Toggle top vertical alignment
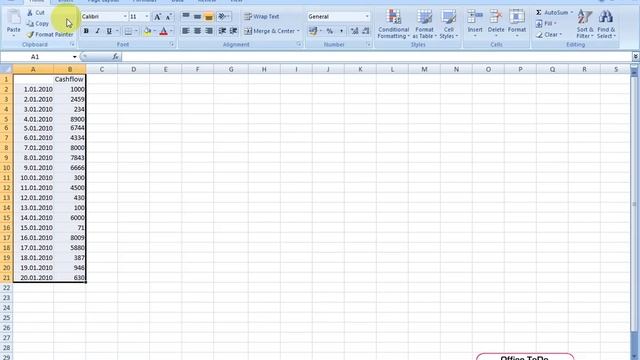This screenshot has height=360, width=640. click(x=186, y=16)
